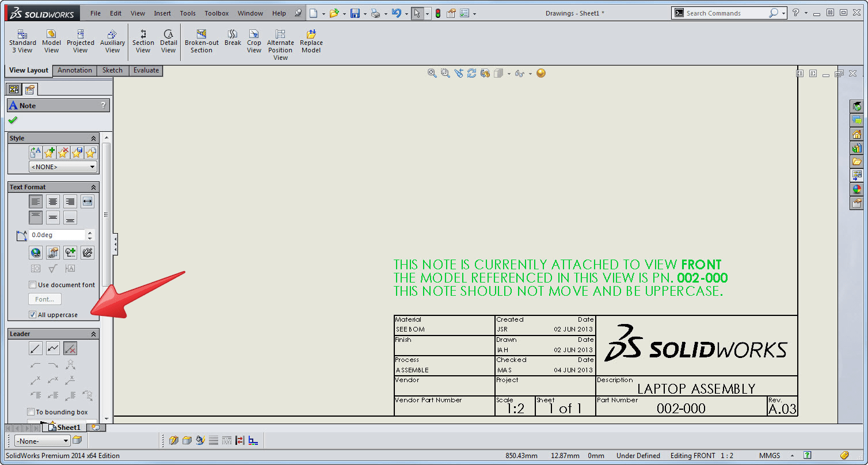Select the No Leader option
The width and height of the screenshot is (868, 465).
(70, 348)
